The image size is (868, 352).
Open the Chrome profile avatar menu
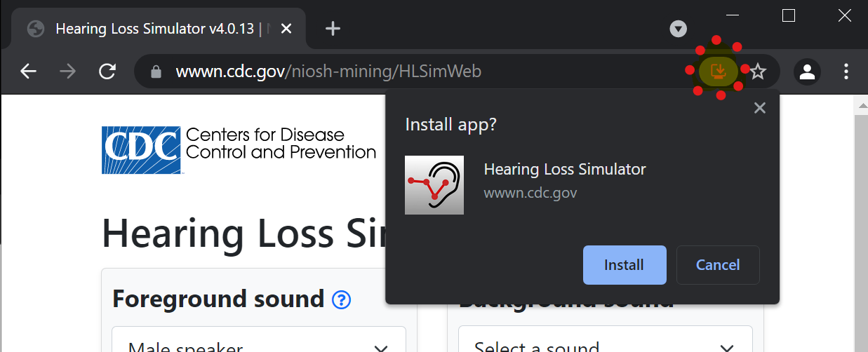[x=807, y=72]
